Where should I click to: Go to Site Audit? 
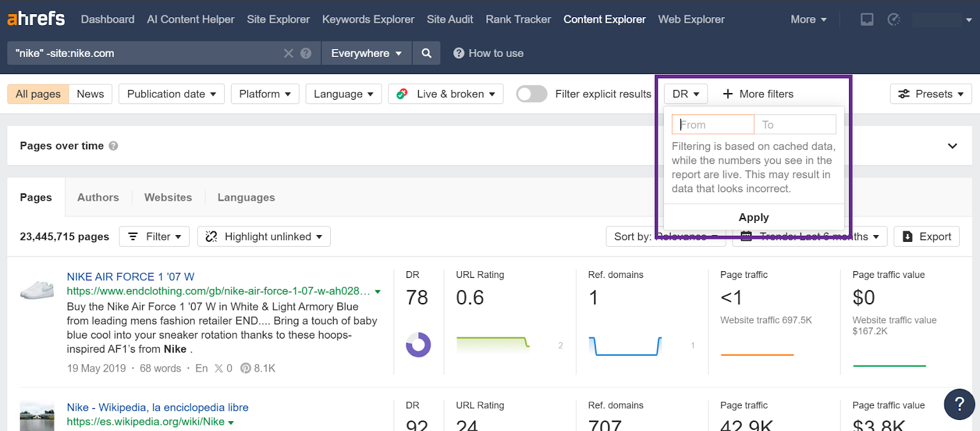(450, 20)
